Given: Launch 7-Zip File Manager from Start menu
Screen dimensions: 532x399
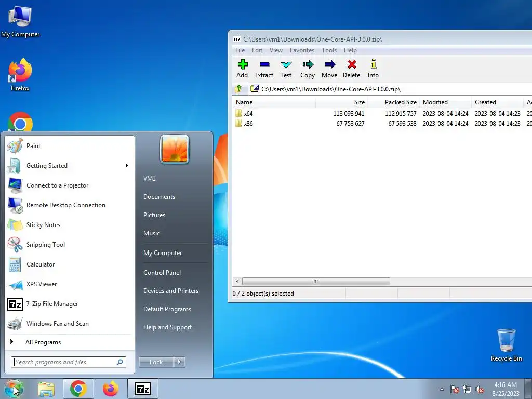Looking at the screenshot, I should tap(69, 304).
